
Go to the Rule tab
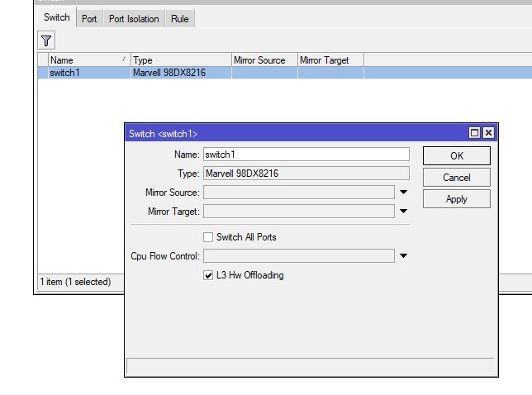(x=179, y=19)
